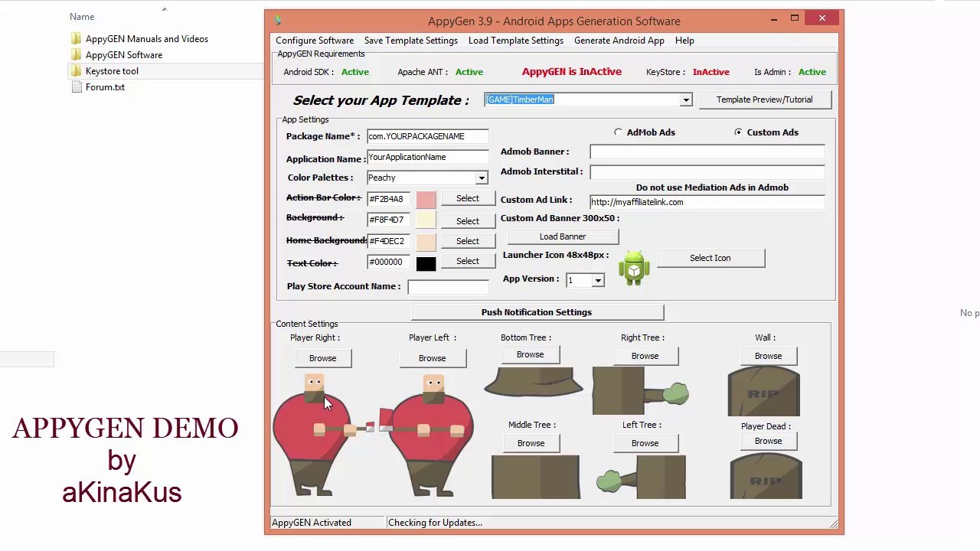The width and height of the screenshot is (980, 551).
Task: Click the Right Tree branch image
Action: (641, 391)
